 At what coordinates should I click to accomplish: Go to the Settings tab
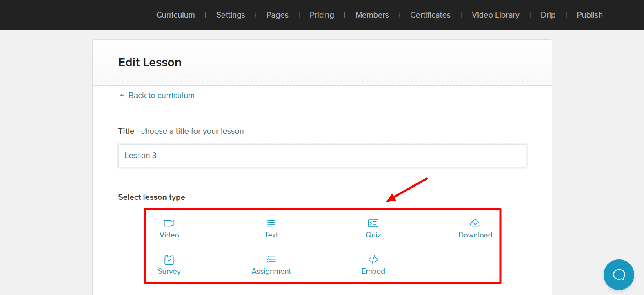click(x=231, y=15)
